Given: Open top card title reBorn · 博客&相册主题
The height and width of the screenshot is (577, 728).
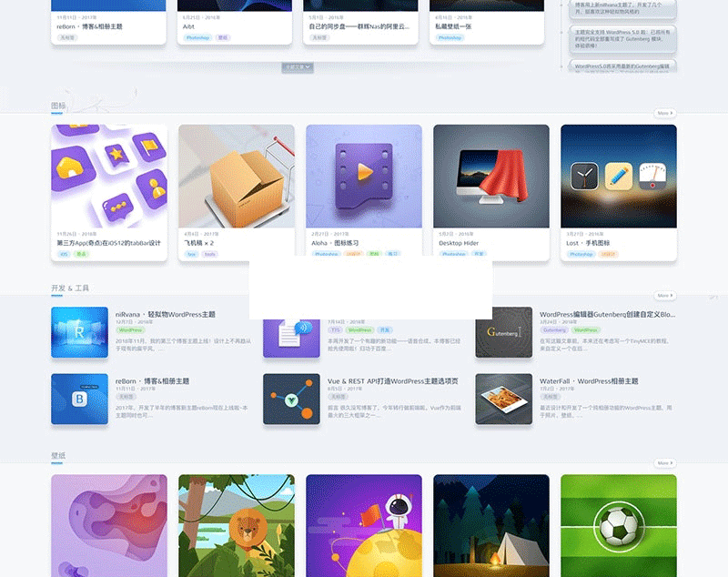Looking at the screenshot, I should point(89,26).
